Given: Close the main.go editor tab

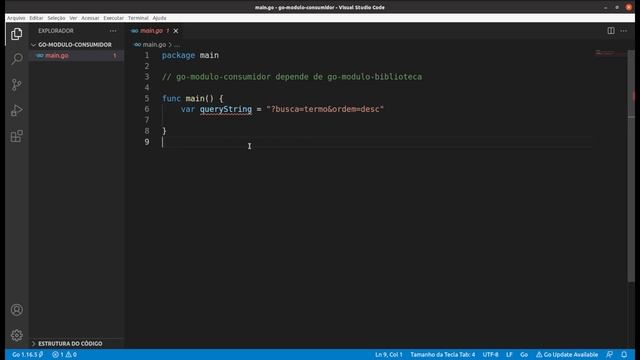Looking at the screenshot, I should (176, 31).
